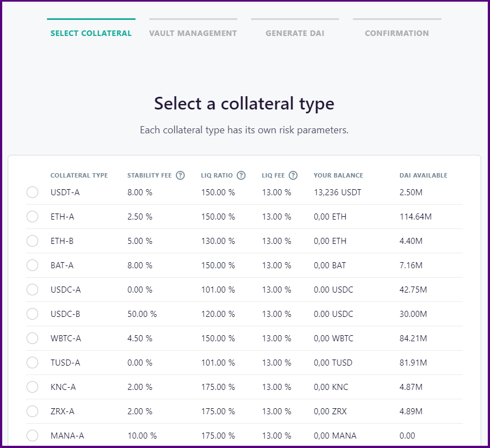Pick the BAT-A collateral radio option
This screenshot has height=448, width=490.
33,265
